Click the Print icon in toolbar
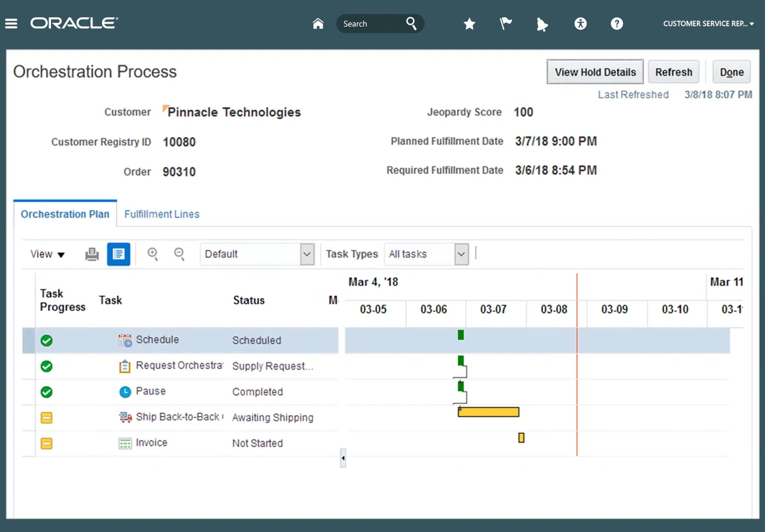Image resolution: width=765 pixels, height=532 pixels. click(x=92, y=254)
